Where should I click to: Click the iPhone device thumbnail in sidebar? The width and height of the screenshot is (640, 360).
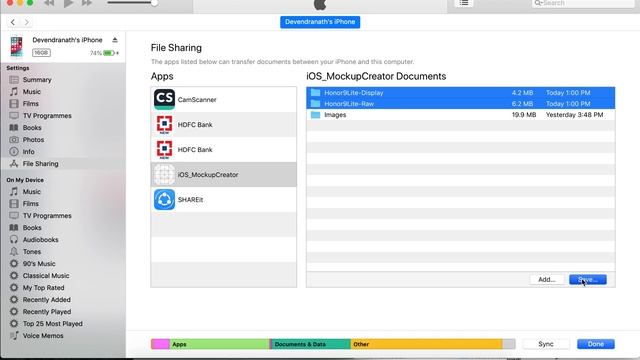[x=17, y=47]
